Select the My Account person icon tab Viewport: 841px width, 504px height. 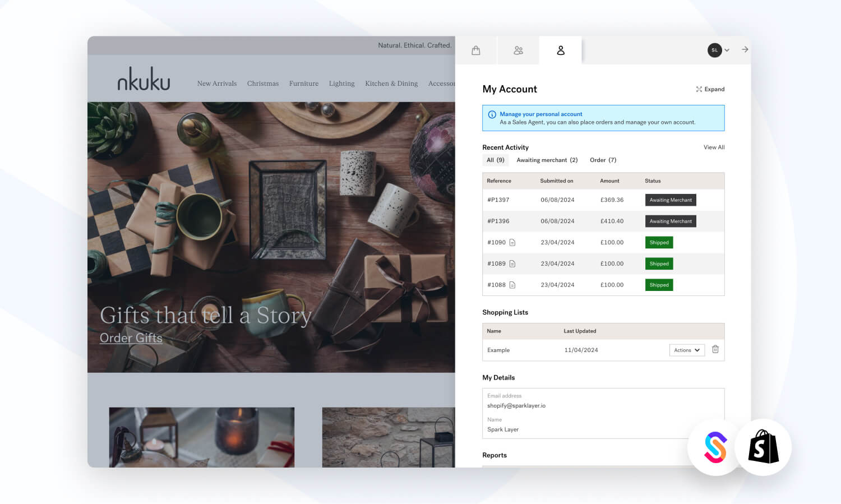click(x=560, y=50)
